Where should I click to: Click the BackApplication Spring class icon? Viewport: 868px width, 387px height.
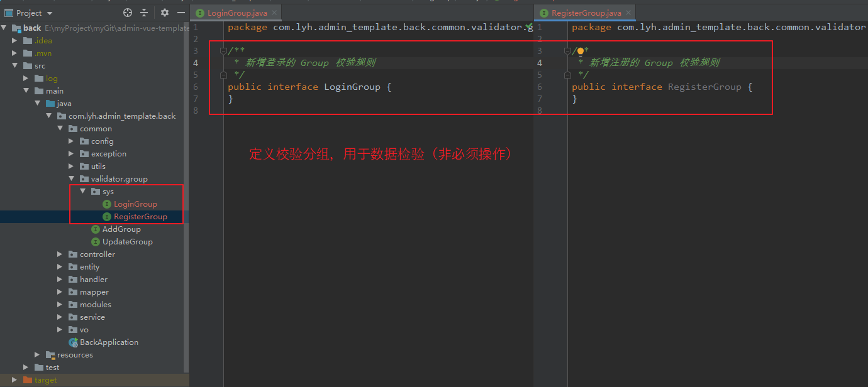(x=73, y=342)
